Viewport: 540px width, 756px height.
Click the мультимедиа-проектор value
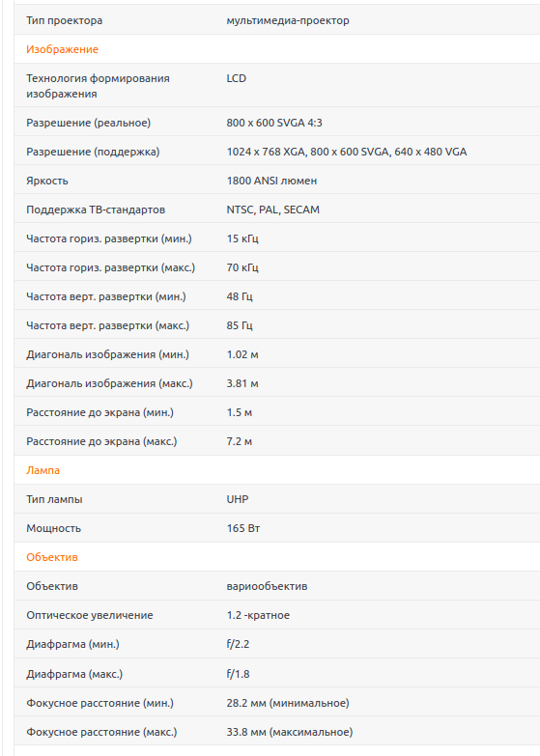[x=288, y=20]
